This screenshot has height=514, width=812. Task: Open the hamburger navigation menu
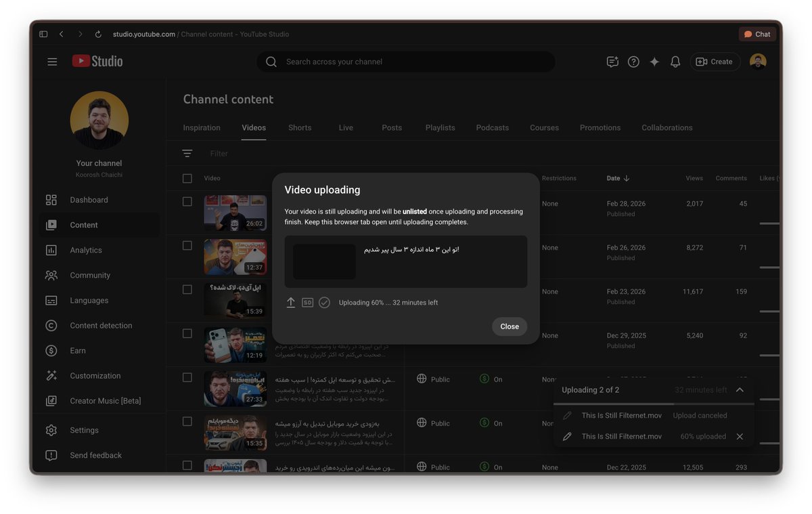point(52,62)
